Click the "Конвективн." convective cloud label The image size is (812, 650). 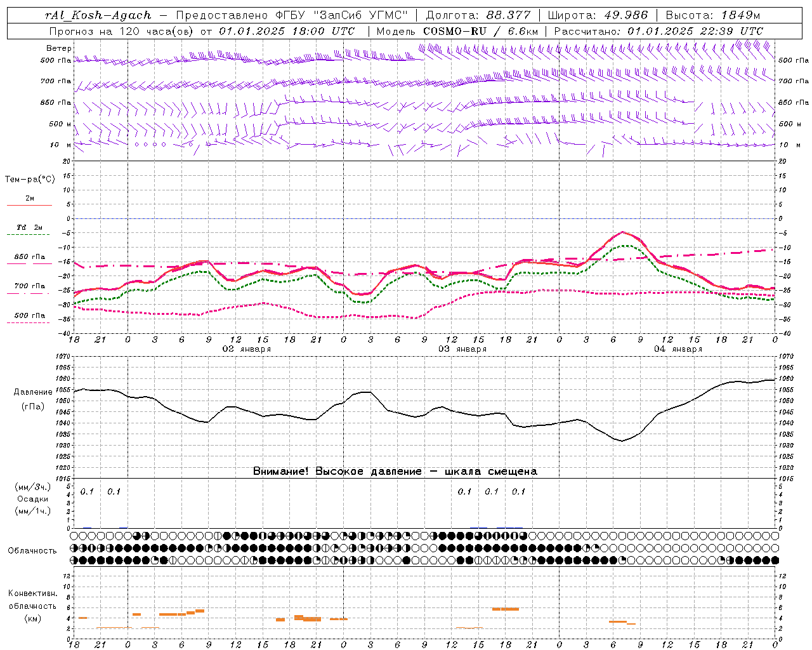coord(32,594)
